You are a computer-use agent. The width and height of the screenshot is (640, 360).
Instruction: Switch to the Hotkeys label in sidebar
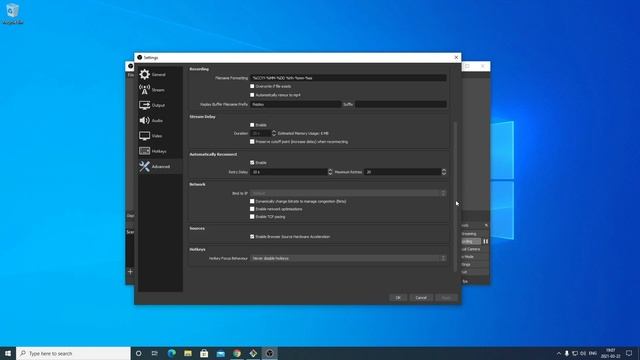tap(159, 151)
